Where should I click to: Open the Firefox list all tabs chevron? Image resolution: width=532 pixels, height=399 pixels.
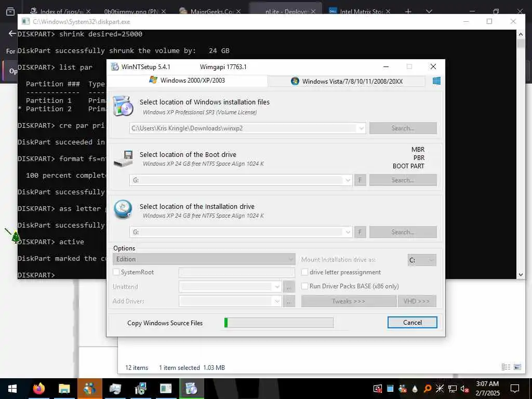429,11
